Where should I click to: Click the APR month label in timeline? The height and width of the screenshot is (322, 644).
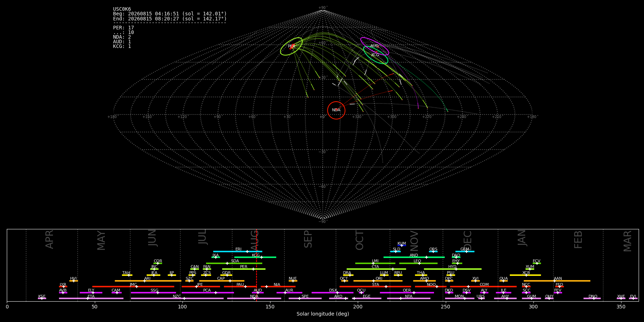(49, 239)
